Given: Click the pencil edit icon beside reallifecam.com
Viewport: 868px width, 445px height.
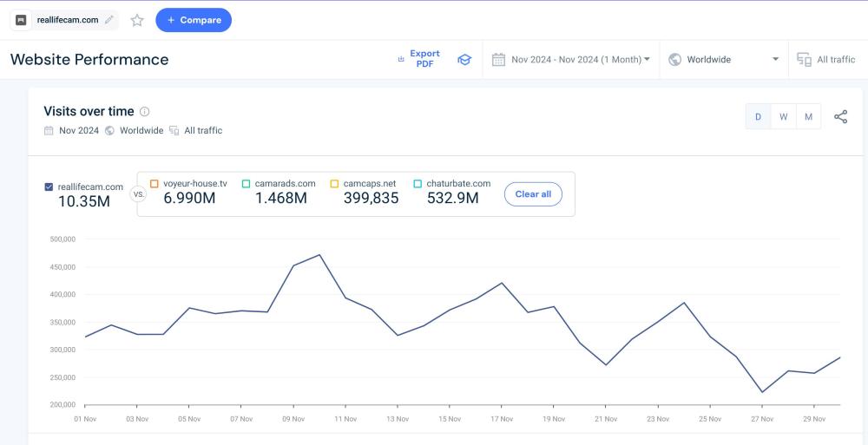Looking at the screenshot, I should tap(109, 20).
